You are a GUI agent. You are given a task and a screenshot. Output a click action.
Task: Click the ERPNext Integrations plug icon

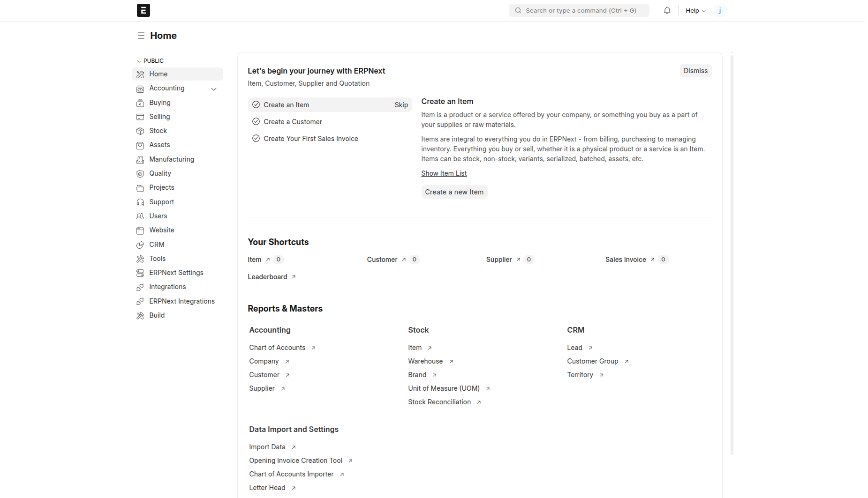[140, 302]
